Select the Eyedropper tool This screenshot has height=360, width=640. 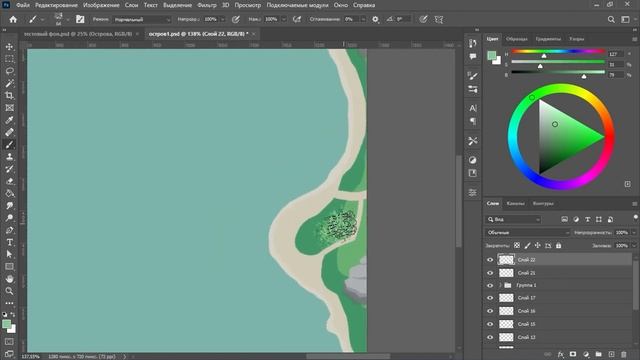pyautogui.click(x=9, y=120)
